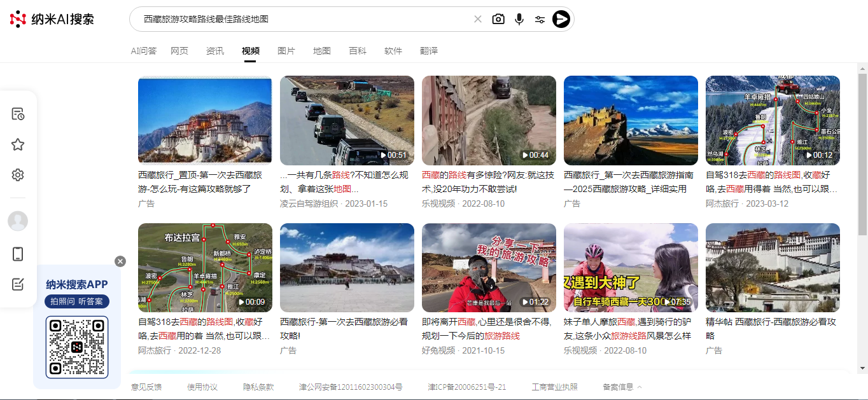Dismiss the 纳米搜索APP promo popup
The height and width of the screenshot is (400, 868).
point(120,261)
